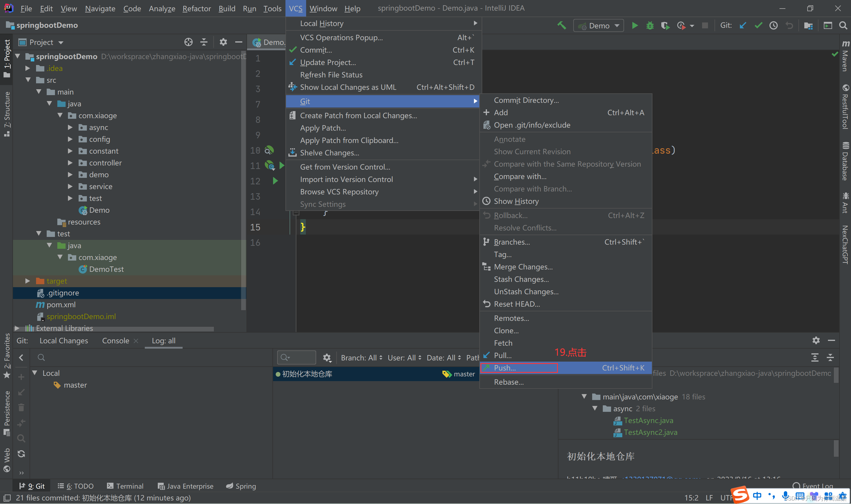
Task: Click the green Run button in toolbar
Action: click(x=634, y=25)
